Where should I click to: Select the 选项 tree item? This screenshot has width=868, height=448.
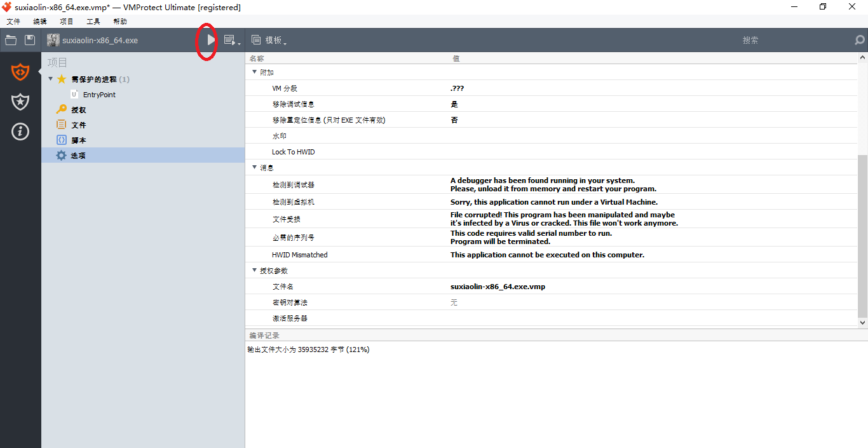143,156
